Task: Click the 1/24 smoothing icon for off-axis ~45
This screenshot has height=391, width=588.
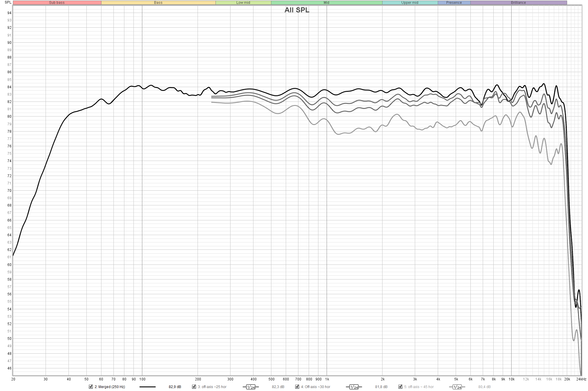Action: [457, 387]
